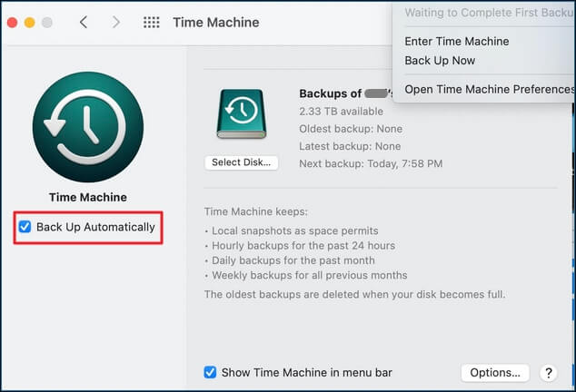Click the Backups of disk name
The width and height of the screenshot is (576, 392).
(x=345, y=93)
